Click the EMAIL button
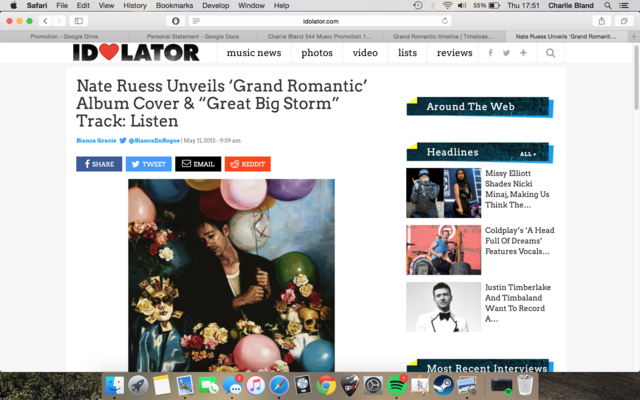640x400 pixels. (x=198, y=164)
